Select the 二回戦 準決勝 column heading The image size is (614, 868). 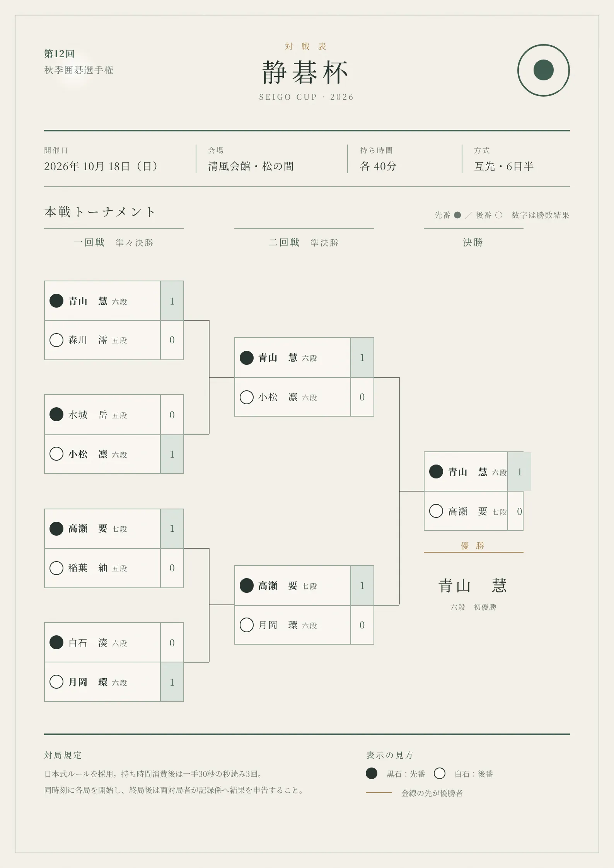pyautogui.click(x=304, y=242)
